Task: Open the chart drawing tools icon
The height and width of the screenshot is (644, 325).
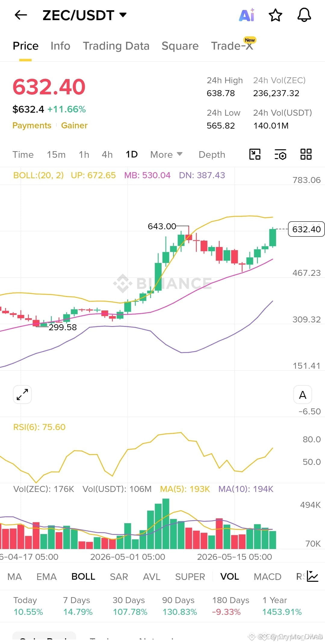Action: [255, 154]
